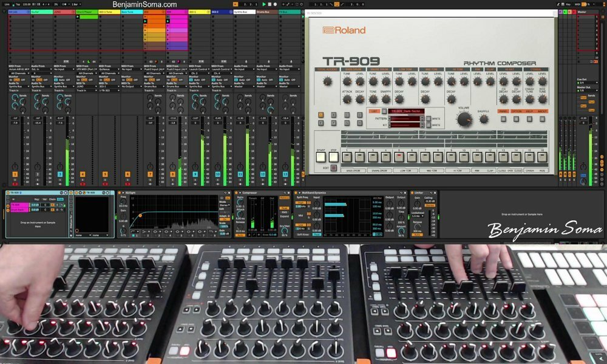The height and width of the screenshot is (364, 607).
Task: Toggle the EQ Eight device on/off
Action: pos(119,193)
